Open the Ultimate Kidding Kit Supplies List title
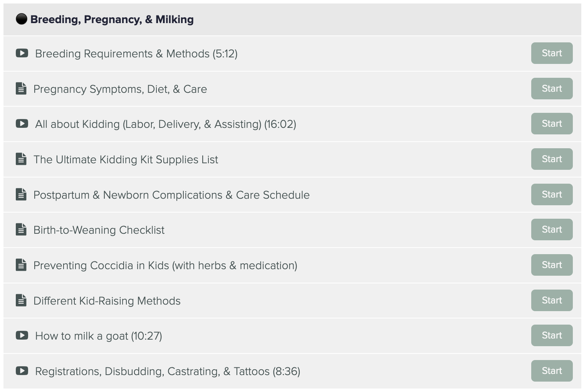This screenshot has height=392, width=584. click(x=126, y=159)
